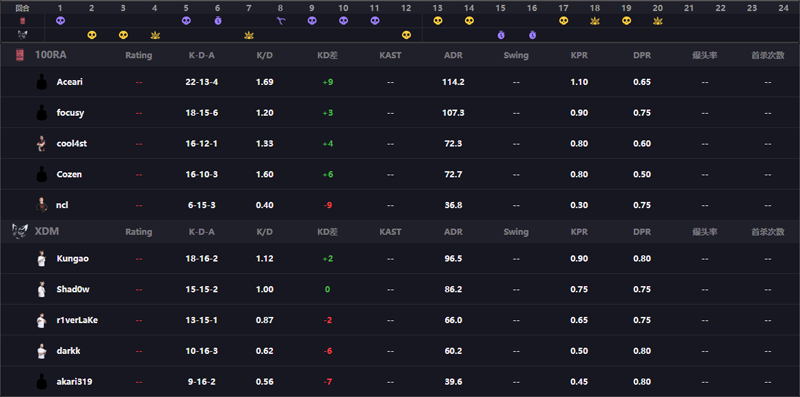Open player akari319's profile
This screenshot has height=397, width=800.
point(74,381)
